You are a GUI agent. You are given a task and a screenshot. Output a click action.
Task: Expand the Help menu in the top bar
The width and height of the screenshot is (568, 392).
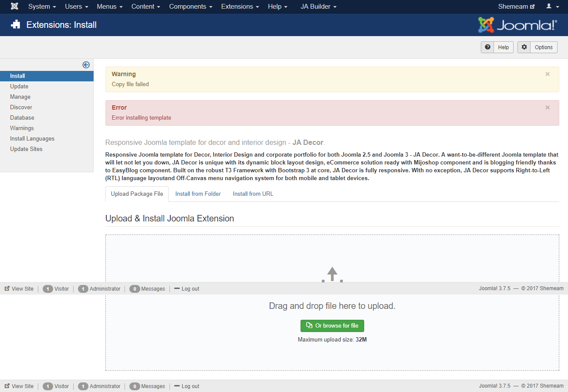[277, 7]
